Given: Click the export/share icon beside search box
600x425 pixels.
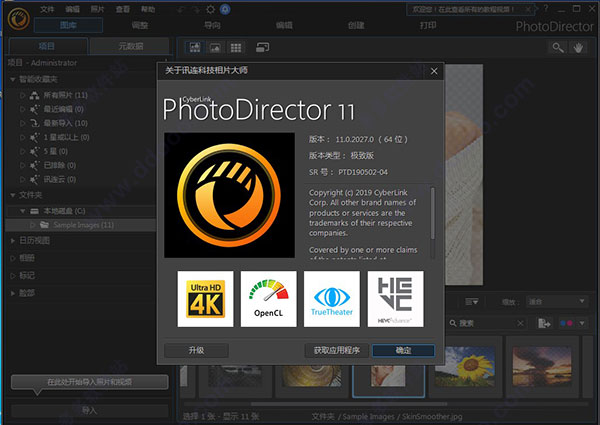Looking at the screenshot, I should pos(544,323).
